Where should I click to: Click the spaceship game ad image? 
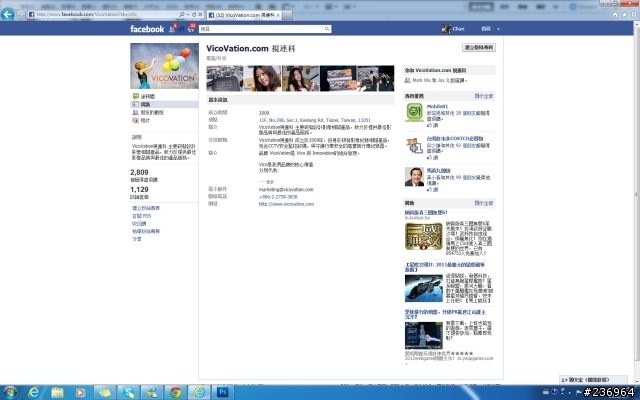pyautogui.click(x=424, y=288)
